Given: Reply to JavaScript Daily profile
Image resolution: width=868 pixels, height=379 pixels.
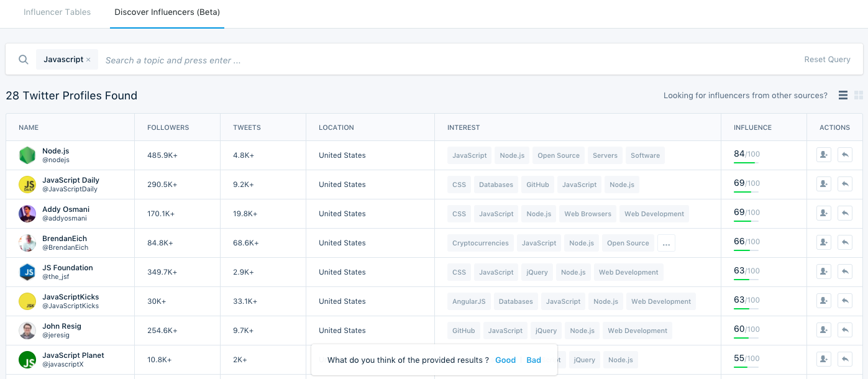Looking at the screenshot, I should pos(845,184).
